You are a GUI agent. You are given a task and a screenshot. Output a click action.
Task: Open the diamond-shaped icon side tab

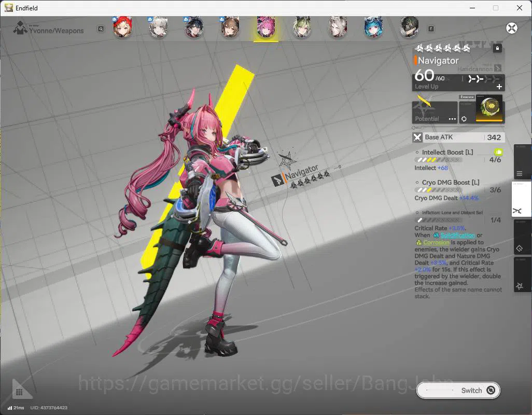pyautogui.click(x=522, y=237)
